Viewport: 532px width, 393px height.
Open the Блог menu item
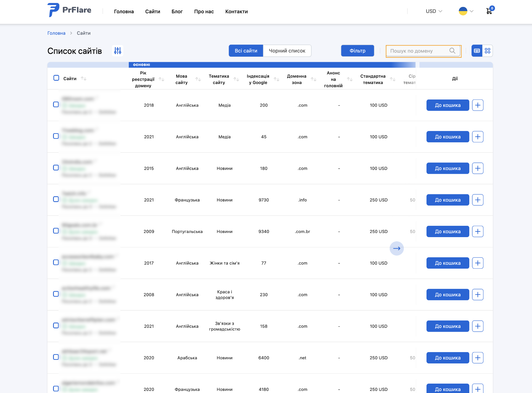[177, 11]
